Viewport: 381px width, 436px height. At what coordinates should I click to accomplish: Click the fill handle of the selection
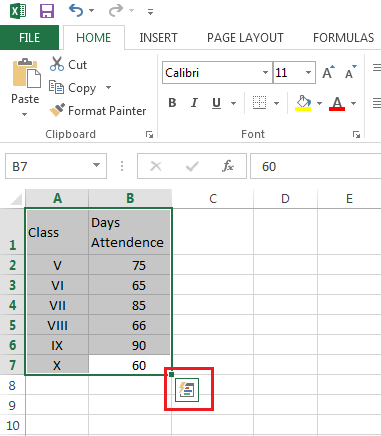pyautogui.click(x=171, y=374)
